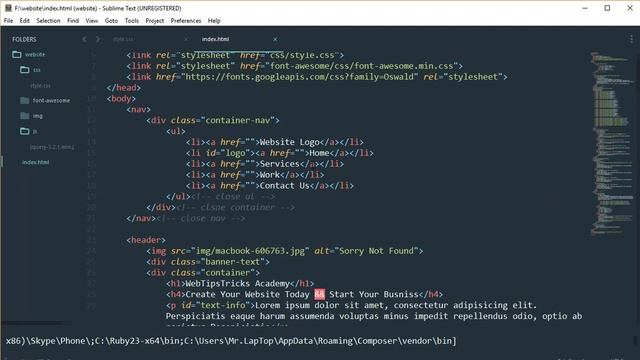Switch to the index.html tab

tap(216, 39)
